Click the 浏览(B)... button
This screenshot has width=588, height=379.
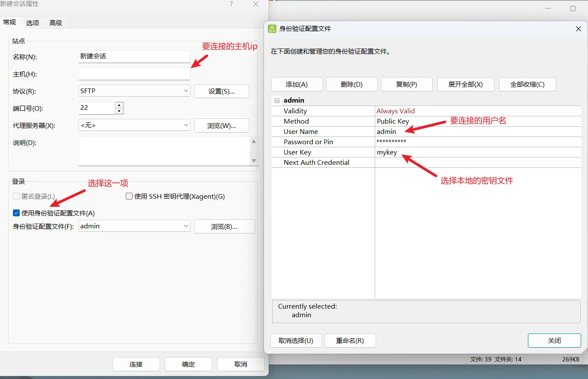click(x=224, y=226)
